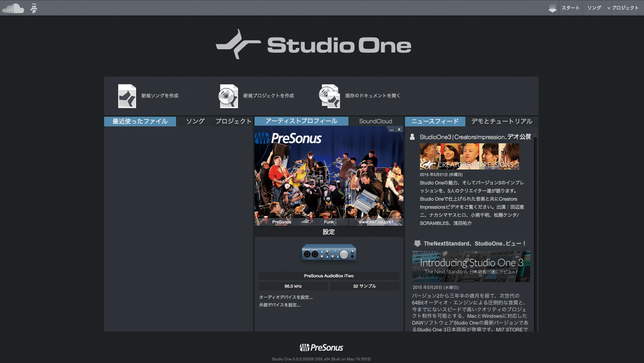Close artist profile image with x button
The image size is (644, 363).
tap(399, 129)
